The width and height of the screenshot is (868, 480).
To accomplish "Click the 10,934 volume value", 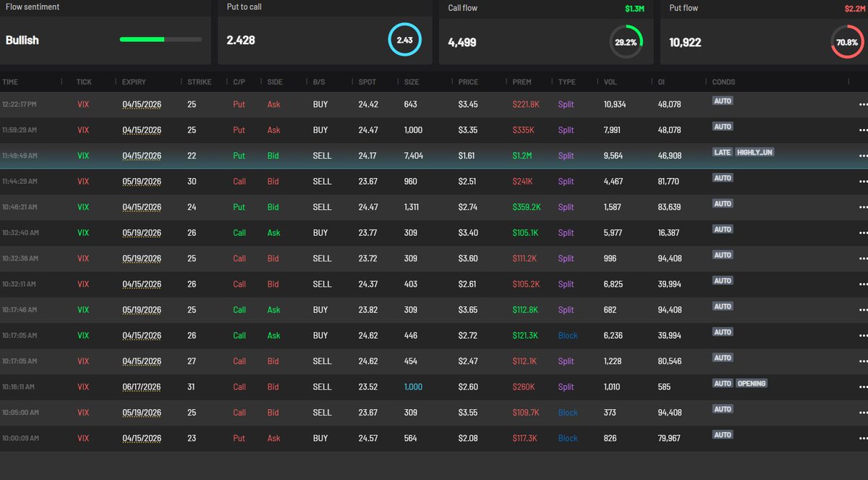I will click(x=615, y=104).
